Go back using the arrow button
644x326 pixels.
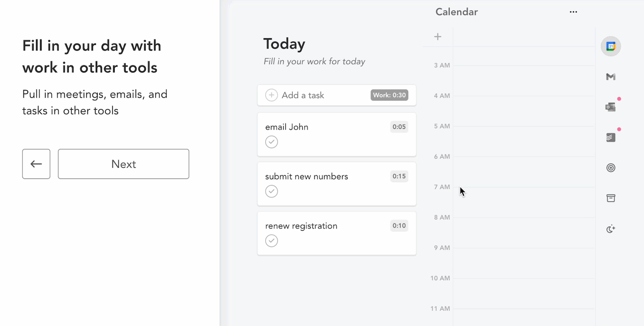coord(36,164)
